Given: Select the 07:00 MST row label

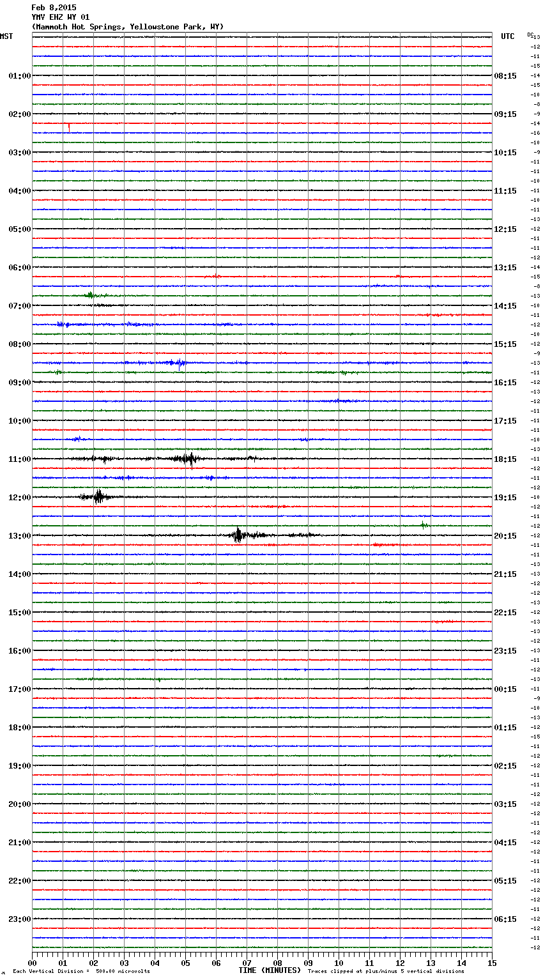Looking at the screenshot, I should pos(20,306).
